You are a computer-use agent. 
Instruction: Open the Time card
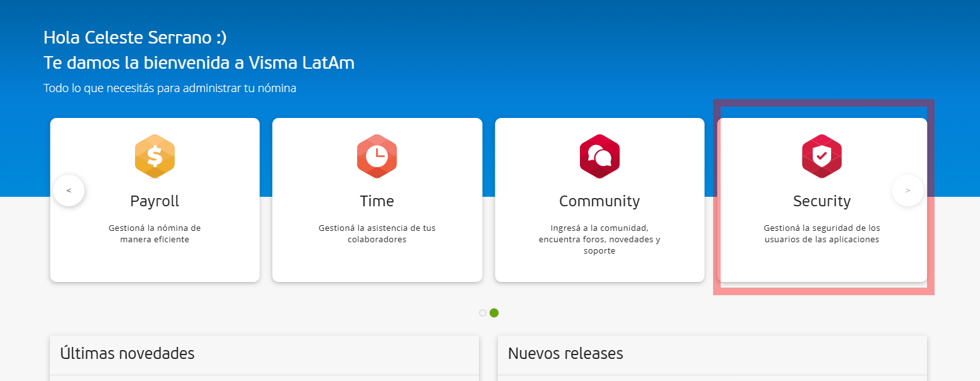pyautogui.click(x=377, y=199)
